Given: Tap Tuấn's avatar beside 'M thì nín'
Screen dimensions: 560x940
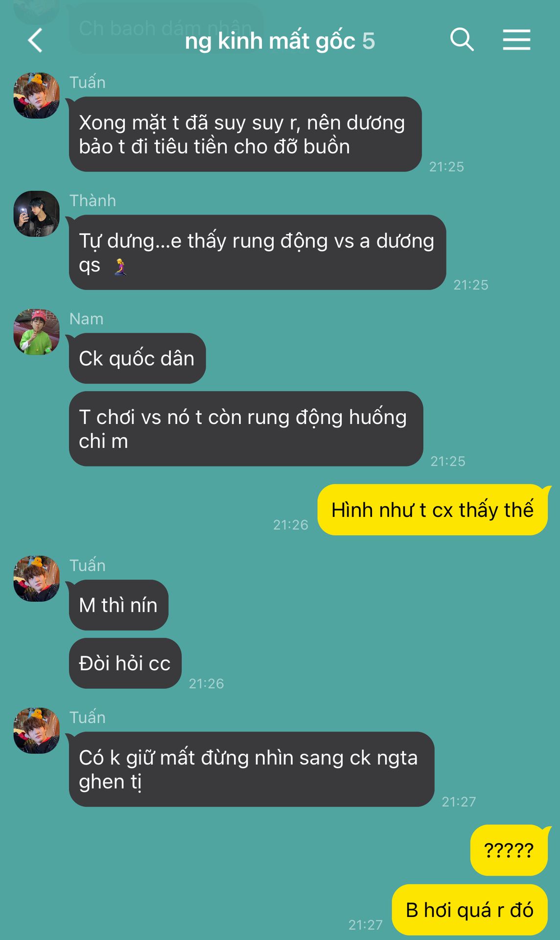Looking at the screenshot, I should click(36, 579).
